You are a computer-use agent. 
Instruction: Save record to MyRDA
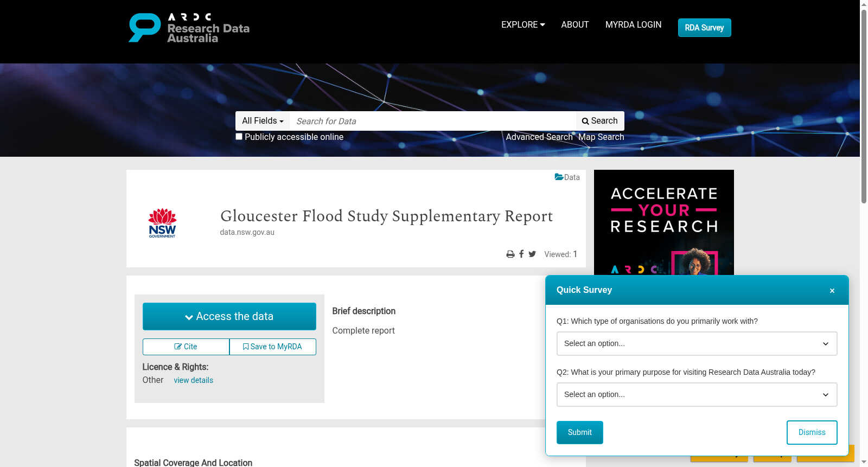tap(272, 347)
